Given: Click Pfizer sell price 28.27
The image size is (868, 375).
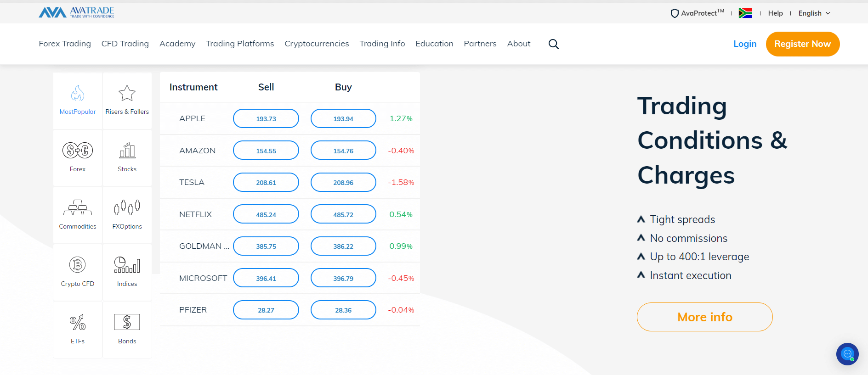Looking at the screenshot, I should pos(266,310).
